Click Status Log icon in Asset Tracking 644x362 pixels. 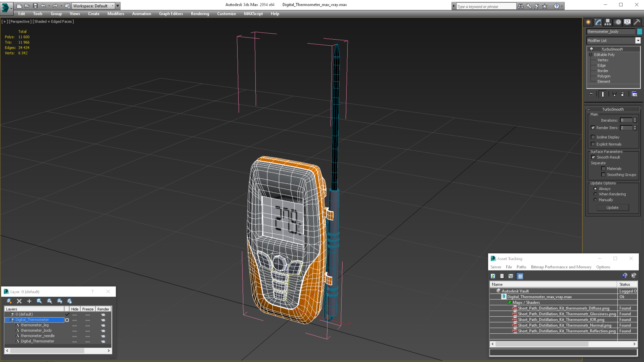coord(502,276)
